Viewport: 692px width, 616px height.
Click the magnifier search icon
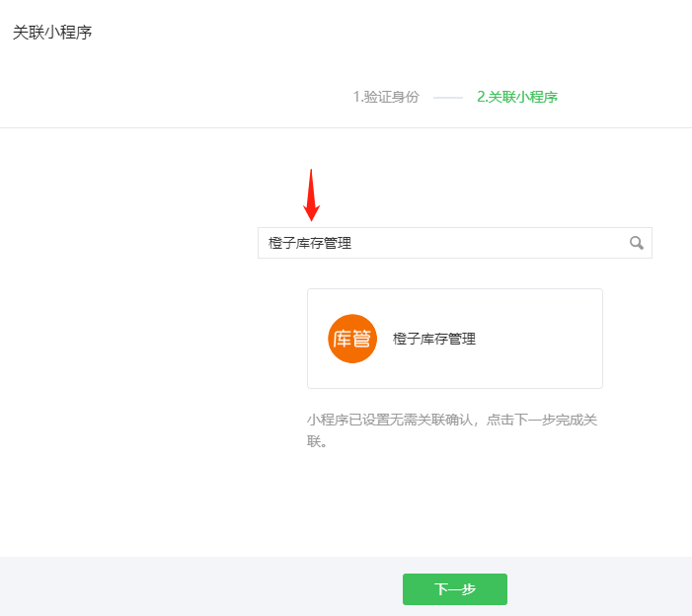click(637, 243)
